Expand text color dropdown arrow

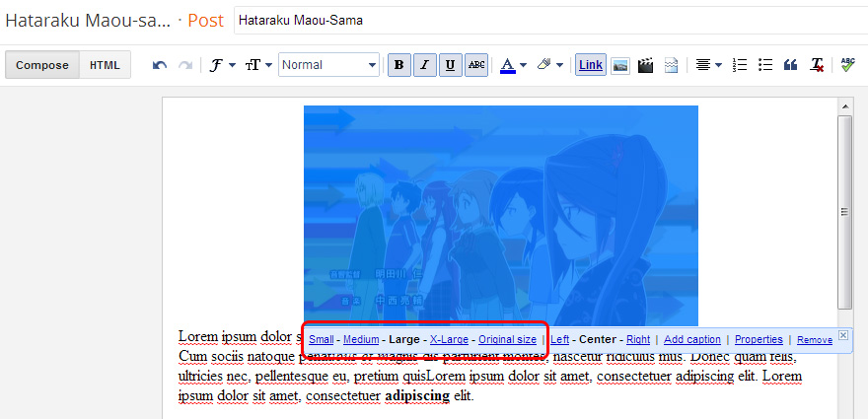click(x=523, y=65)
